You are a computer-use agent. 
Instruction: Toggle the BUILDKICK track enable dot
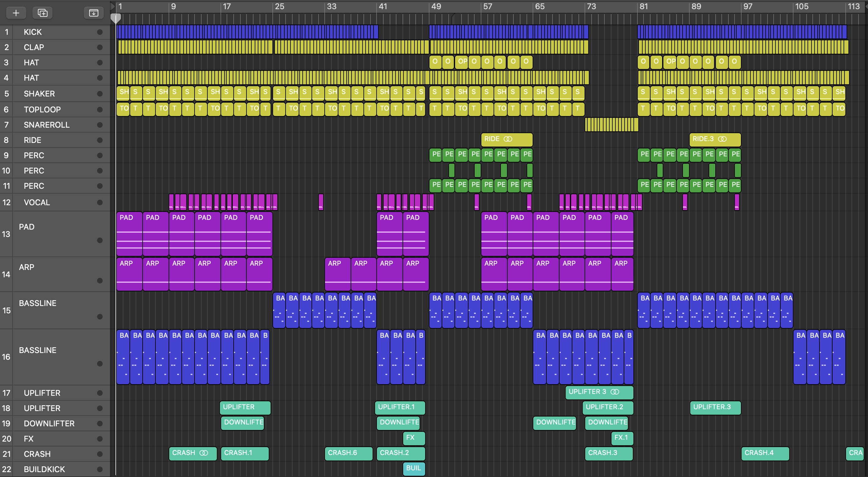tap(100, 469)
